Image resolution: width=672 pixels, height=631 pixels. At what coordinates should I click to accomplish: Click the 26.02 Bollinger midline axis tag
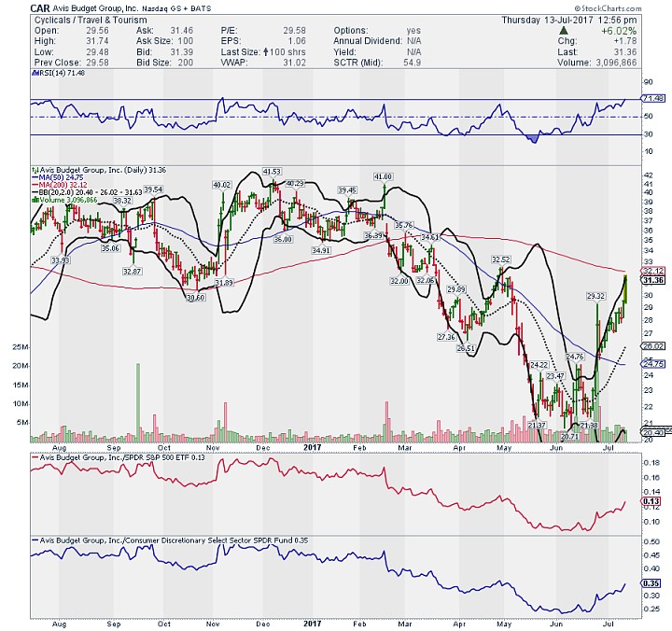(654, 346)
